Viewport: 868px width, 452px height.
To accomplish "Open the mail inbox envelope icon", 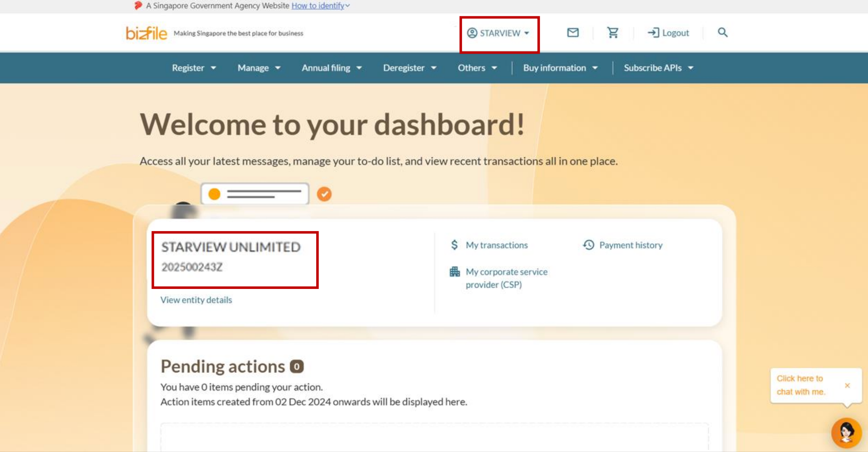I will (x=573, y=33).
